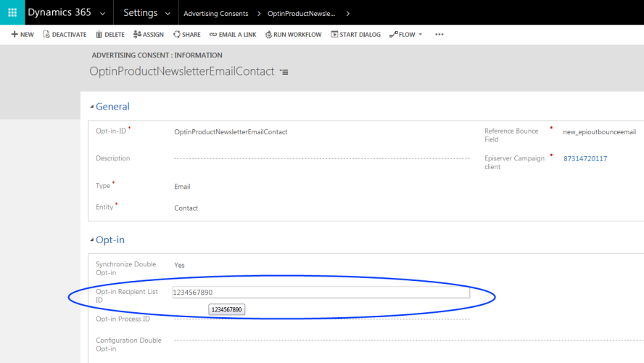The image size is (644, 363).
Task: Click the Deactivate command icon
Action: [47, 34]
